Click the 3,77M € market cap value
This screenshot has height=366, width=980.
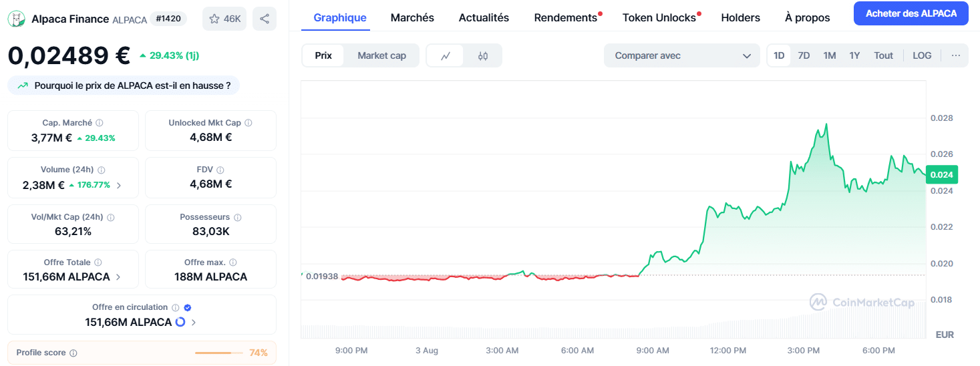51,138
